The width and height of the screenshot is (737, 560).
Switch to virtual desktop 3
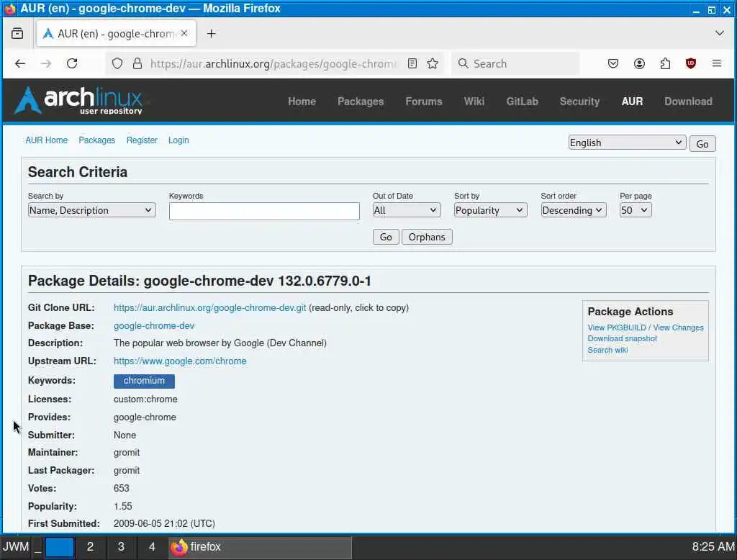click(121, 547)
